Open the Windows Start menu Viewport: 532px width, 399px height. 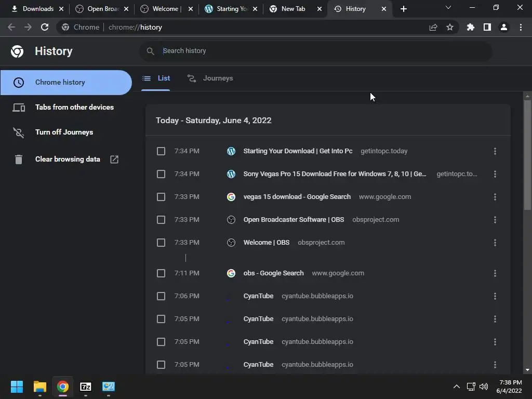click(x=17, y=387)
